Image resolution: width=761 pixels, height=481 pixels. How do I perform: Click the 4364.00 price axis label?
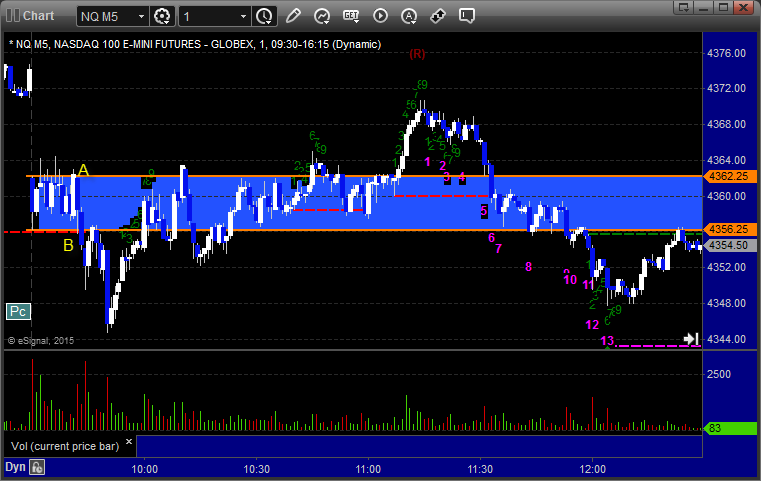point(727,160)
